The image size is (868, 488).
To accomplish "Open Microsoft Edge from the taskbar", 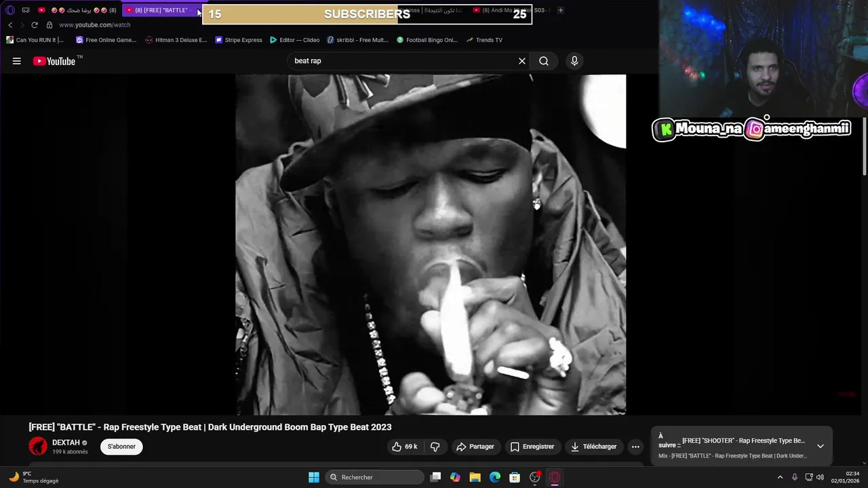I will pyautogui.click(x=495, y=477).
